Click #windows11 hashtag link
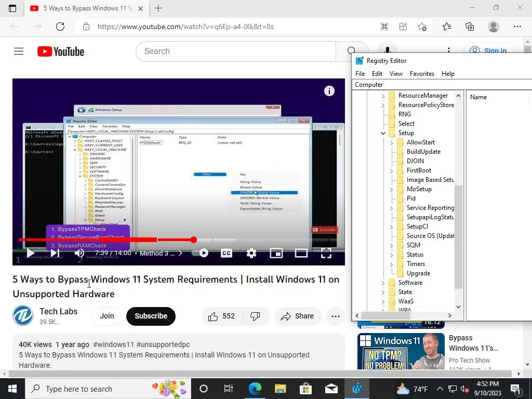Image resolution: width=532 pixels, height=399 pixels. [113, 344]
